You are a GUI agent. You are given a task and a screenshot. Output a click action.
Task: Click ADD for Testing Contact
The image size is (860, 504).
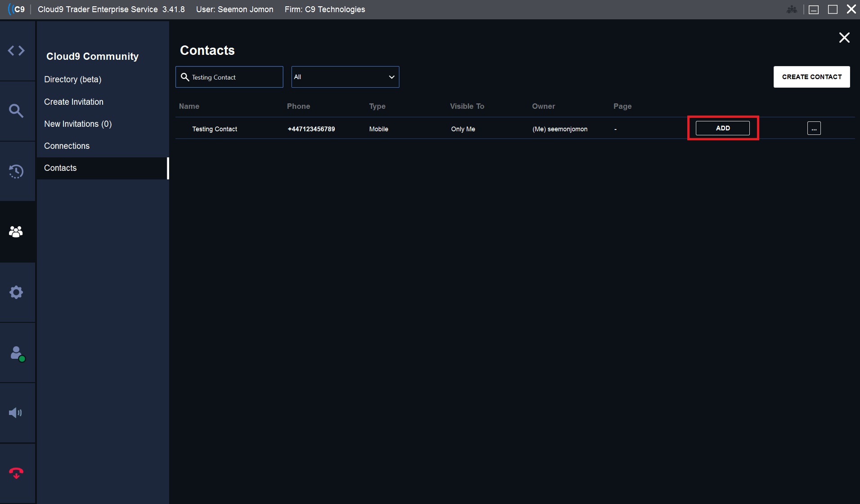tap(722, 128)
